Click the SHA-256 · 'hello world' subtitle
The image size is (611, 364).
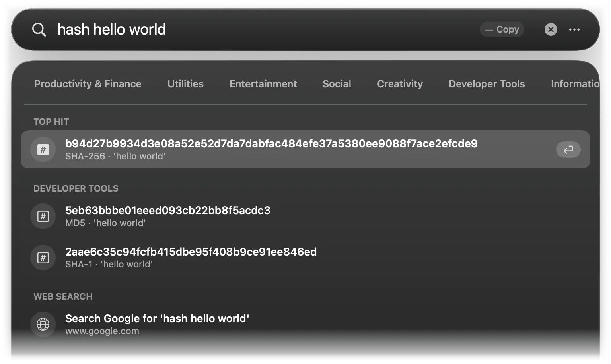coord(115,156)
